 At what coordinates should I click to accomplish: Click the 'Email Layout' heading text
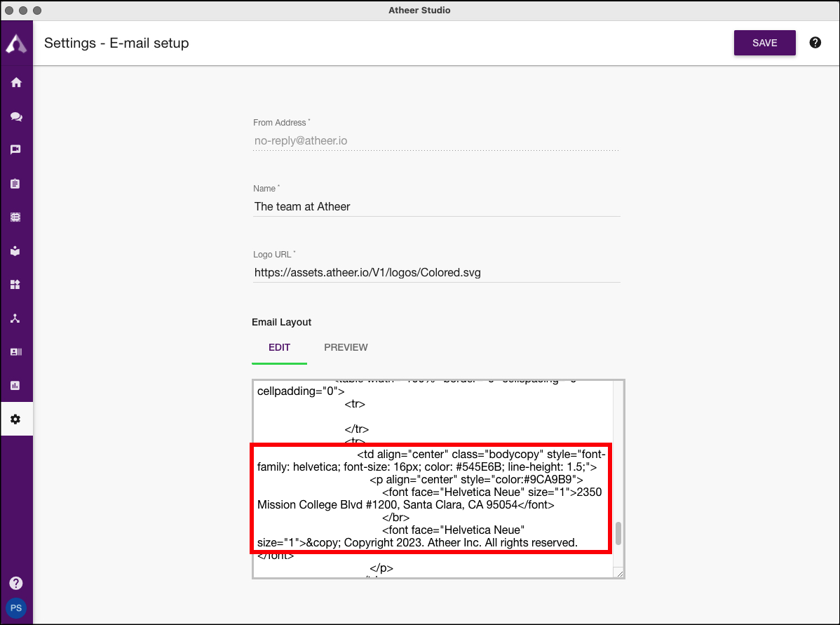tap(281, 322)
